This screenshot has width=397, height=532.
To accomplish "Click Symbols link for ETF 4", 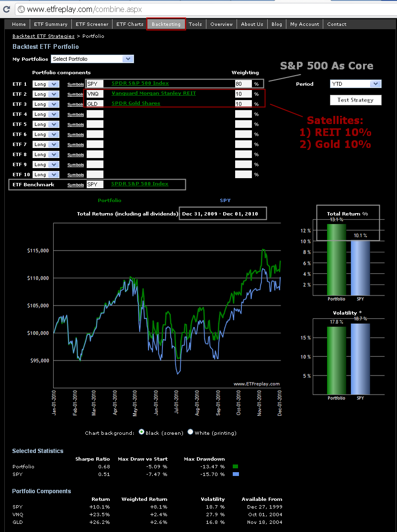I will [75, 114].
